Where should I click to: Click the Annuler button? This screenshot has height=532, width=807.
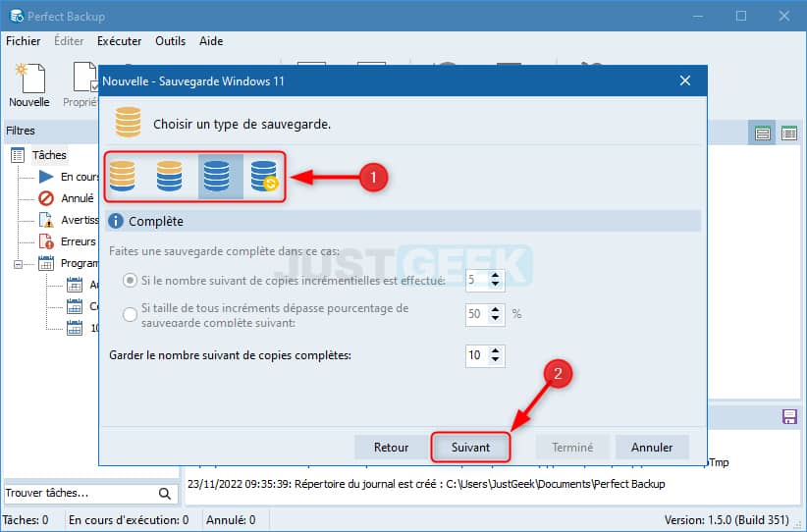pos(652,448)
